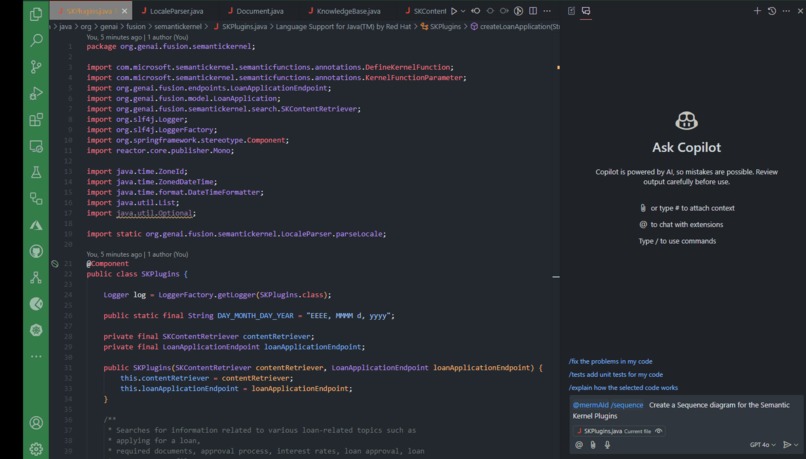
Task: Split the editor right
Action: pos(533,11)
